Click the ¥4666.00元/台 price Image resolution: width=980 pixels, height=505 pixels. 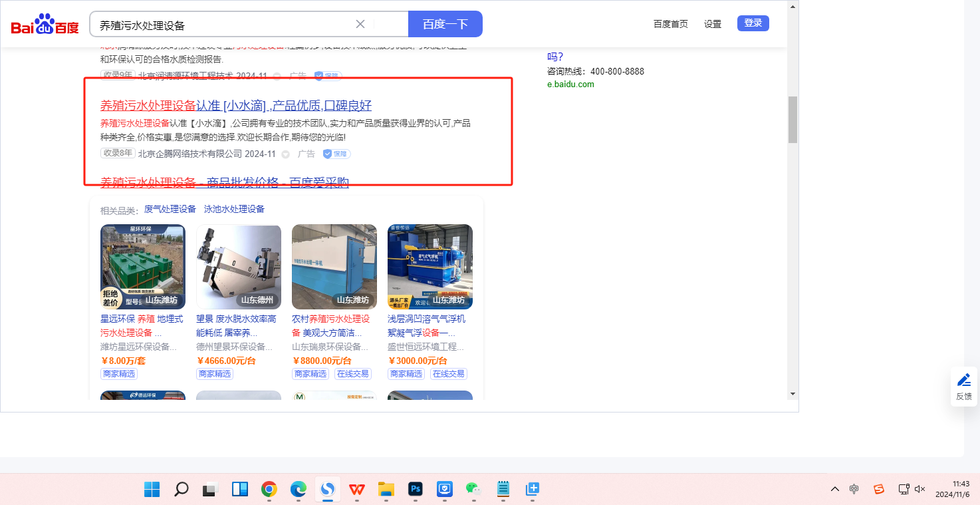226,361
